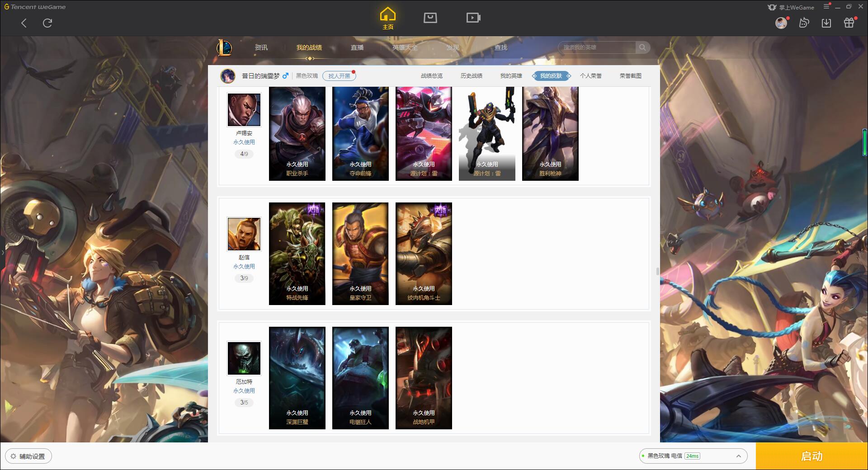Open the gift box icon
This screenshot has height=470, width=868.
point(849,23)
